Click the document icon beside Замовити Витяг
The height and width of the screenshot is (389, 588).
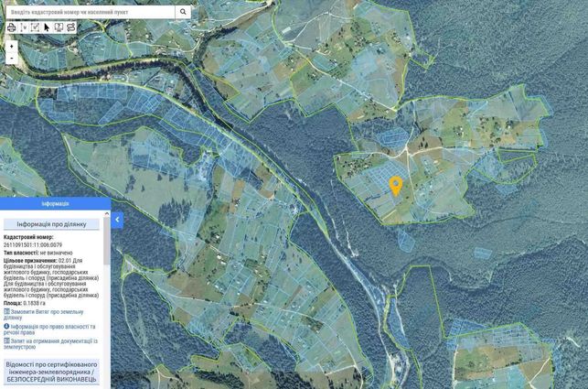coord(6,311)
